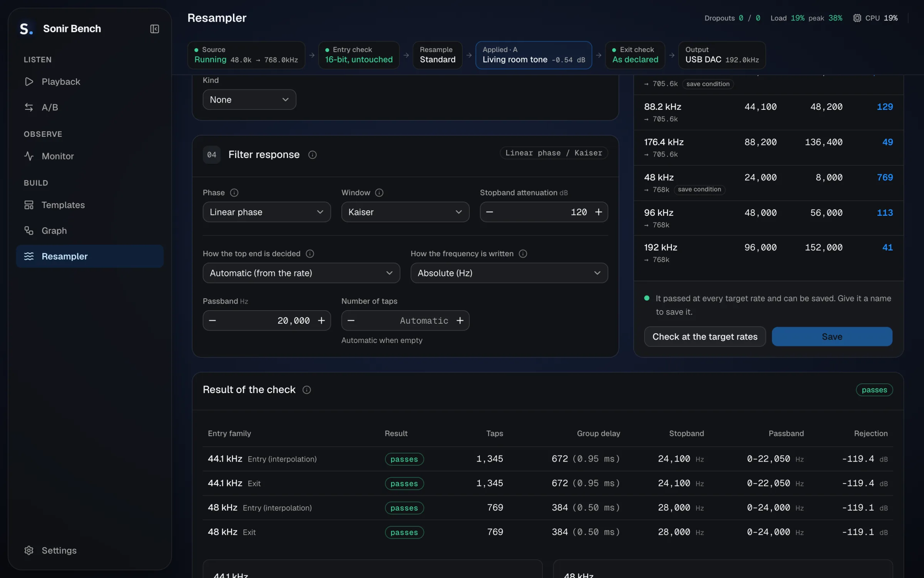Click the Save button
Screen dimensions: 924x578
pos(832,337)
